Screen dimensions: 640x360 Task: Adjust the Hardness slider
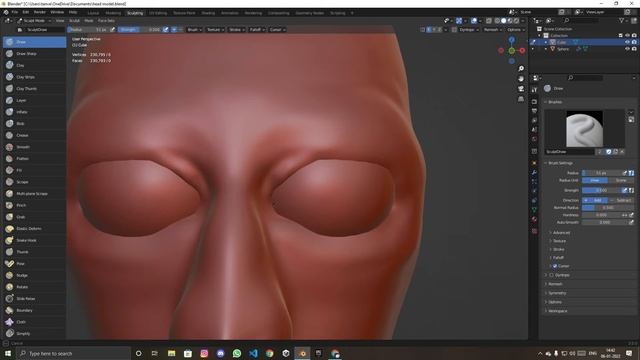click(601, 215)
